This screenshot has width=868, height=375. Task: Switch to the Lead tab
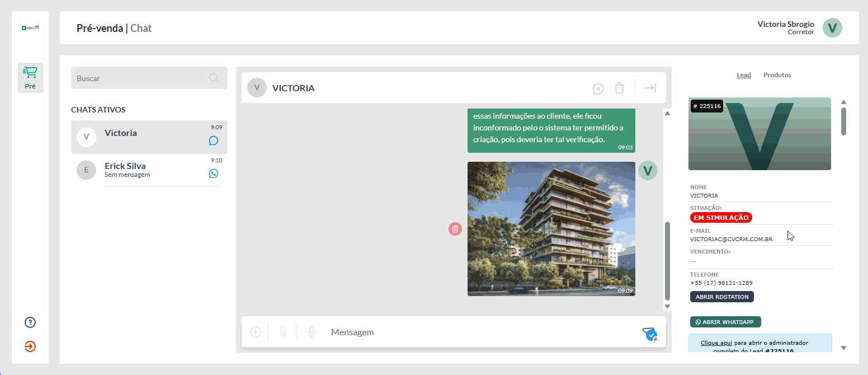744,75
